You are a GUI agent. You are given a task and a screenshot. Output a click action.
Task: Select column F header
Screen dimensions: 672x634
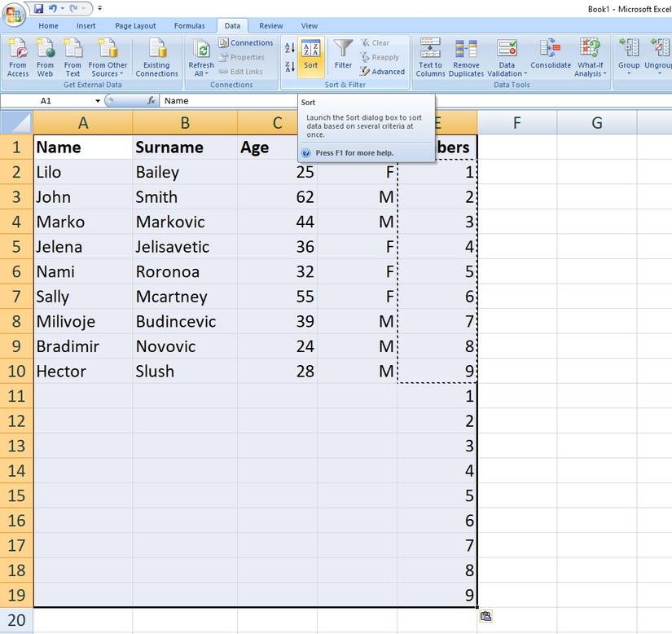click(517, 123)
